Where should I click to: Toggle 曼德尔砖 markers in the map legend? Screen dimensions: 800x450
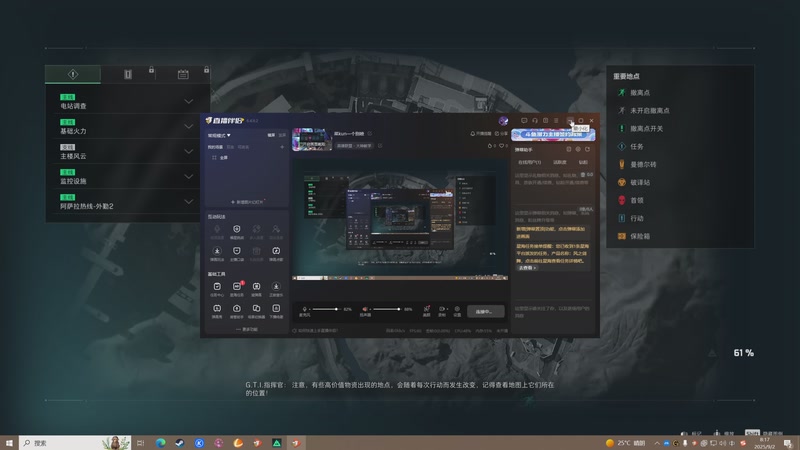coord(637,164)
